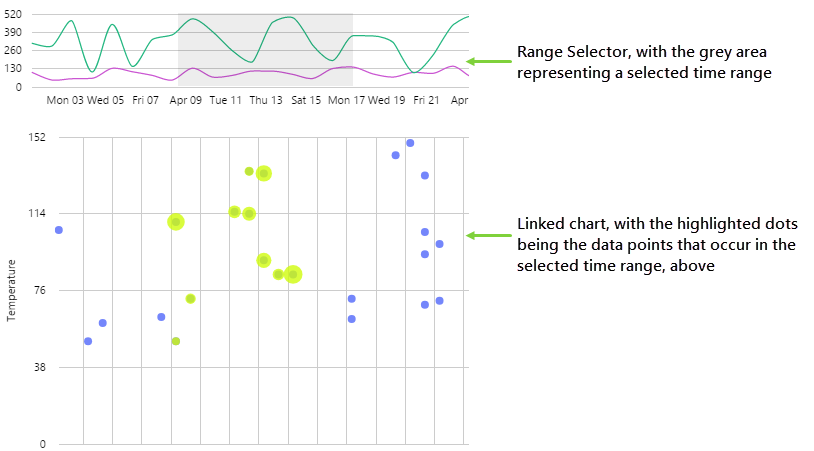
Task: Click the rightmost highlighted yellow dot
Action: [x=293, y=274]
